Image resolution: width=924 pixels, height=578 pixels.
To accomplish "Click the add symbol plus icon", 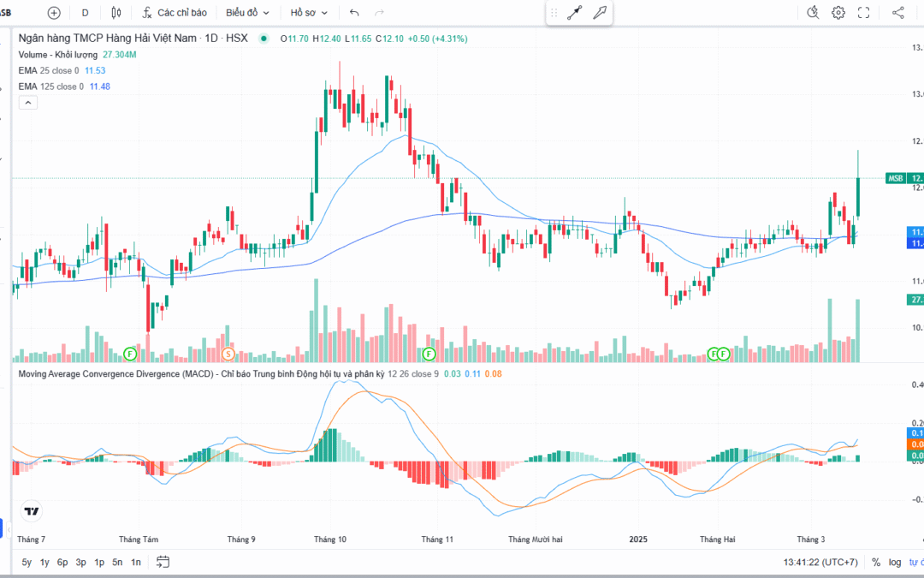I will coord(54,13).
